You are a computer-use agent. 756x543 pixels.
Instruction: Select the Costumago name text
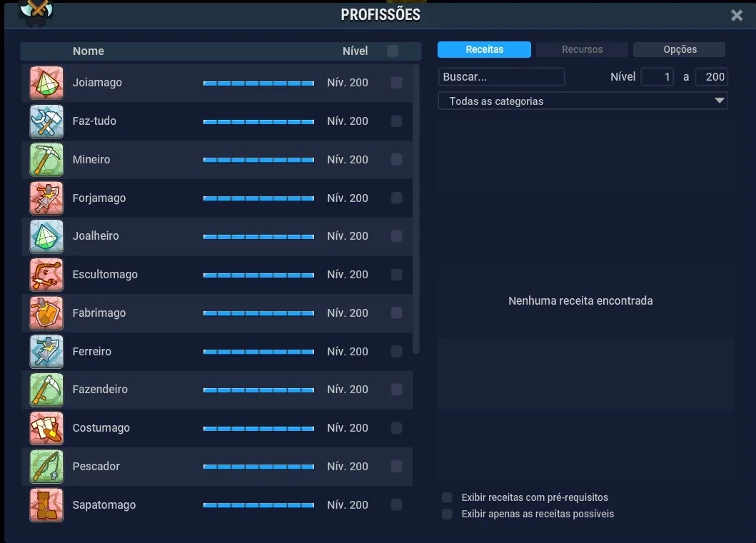tap(101, 428)
